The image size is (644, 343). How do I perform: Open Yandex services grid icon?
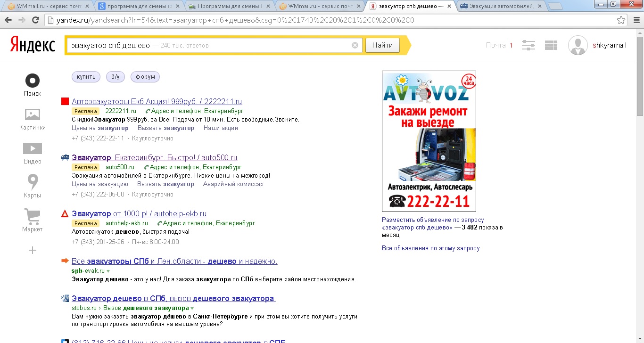[x=551, y=45]
